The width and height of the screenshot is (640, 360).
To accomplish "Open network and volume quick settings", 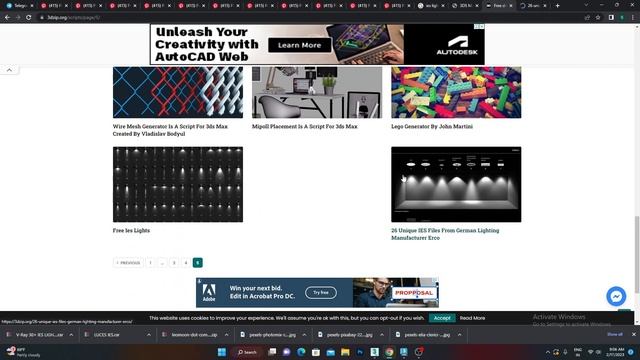I will click(x=594, y=352).
